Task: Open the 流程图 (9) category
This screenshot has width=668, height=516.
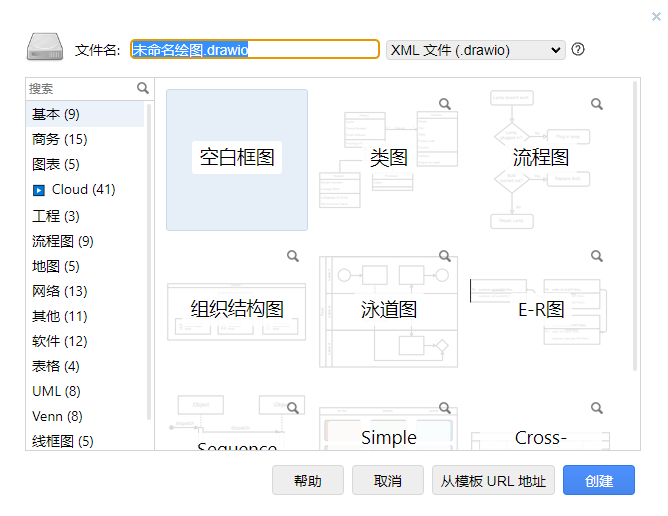Action: click(62, 241)
